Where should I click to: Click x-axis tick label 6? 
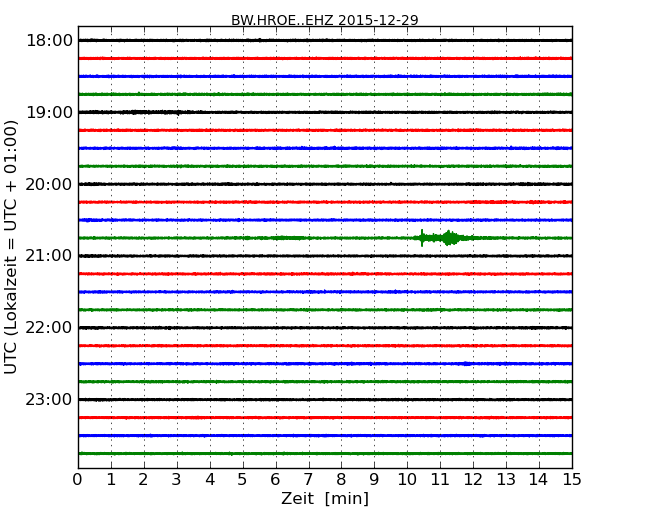(x=275, y=479)
